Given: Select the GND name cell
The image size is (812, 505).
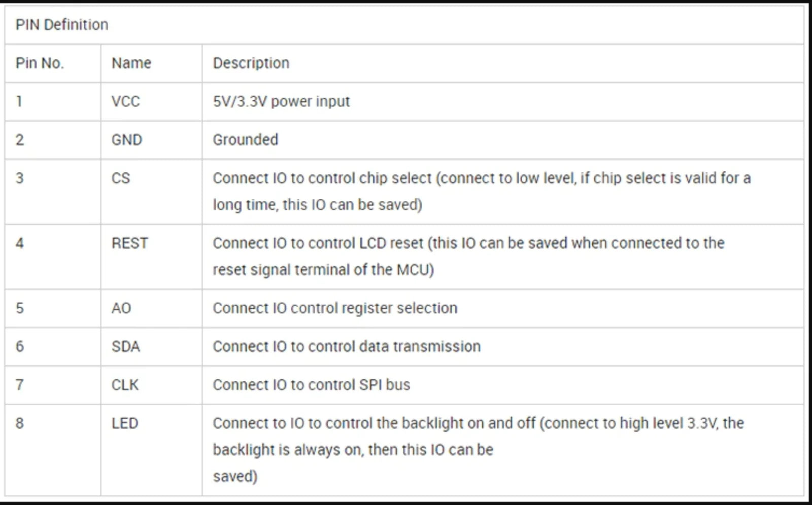Looking at the screenshot, I should 127,139.
